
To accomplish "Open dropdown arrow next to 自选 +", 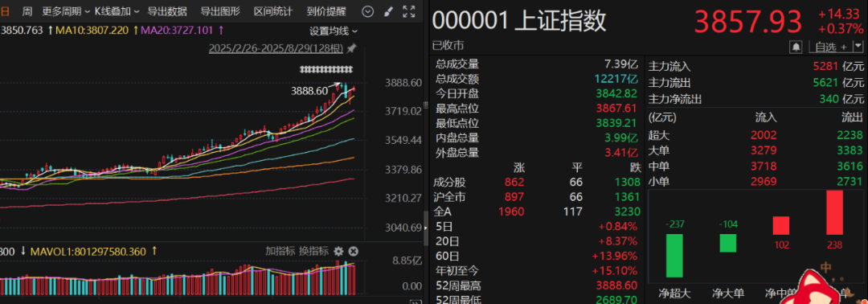I will [x=858, y=47].
